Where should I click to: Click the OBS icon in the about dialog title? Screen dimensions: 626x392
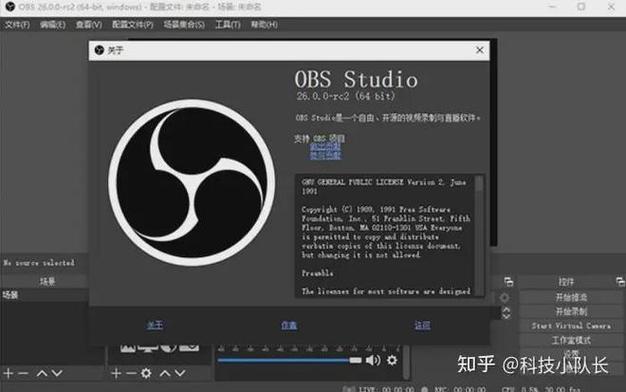tap(99, 50)
